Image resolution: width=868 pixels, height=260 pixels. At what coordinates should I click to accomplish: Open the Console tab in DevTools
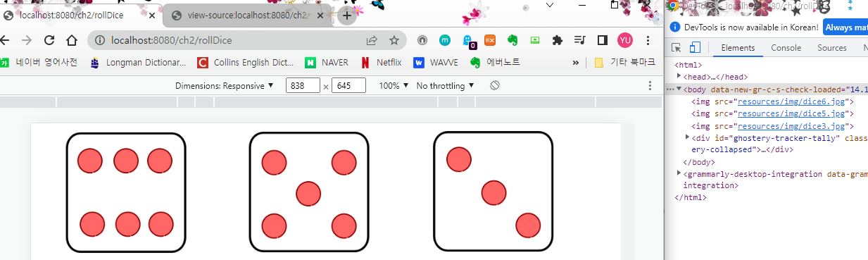pos(786,48)
